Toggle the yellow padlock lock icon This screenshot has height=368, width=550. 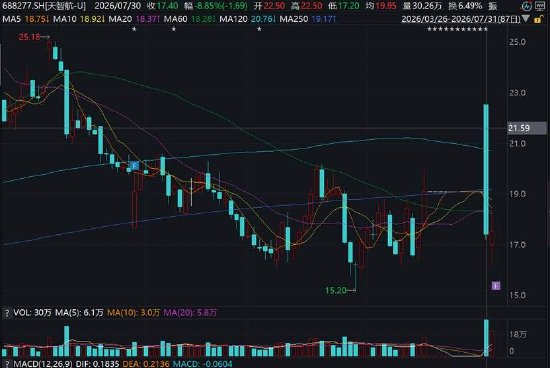click(538, 19)
